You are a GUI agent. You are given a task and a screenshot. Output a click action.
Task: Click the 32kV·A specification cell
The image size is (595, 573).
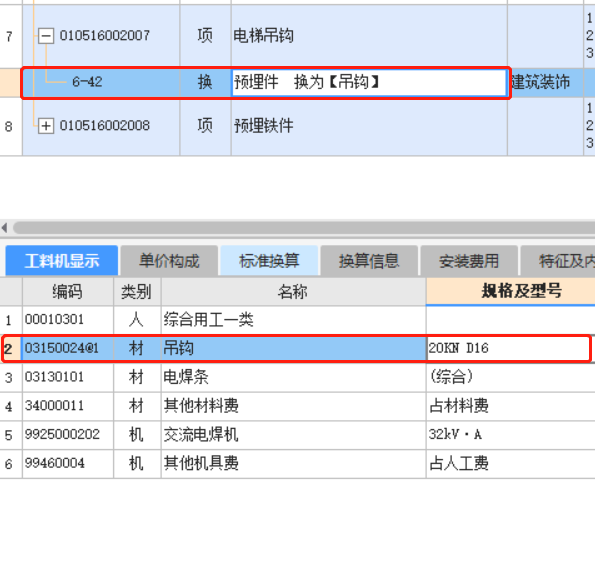pyautogui.click(x=510, y=435)
